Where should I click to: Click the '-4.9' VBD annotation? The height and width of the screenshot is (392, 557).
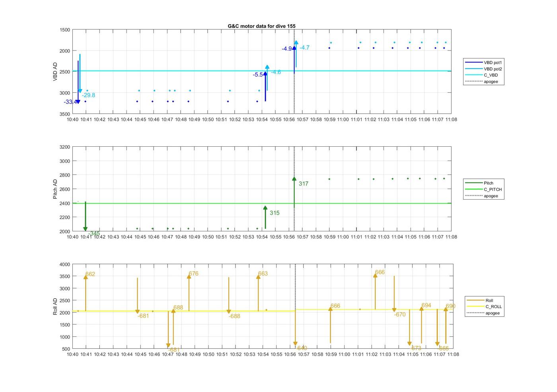[x=287, y=49]
